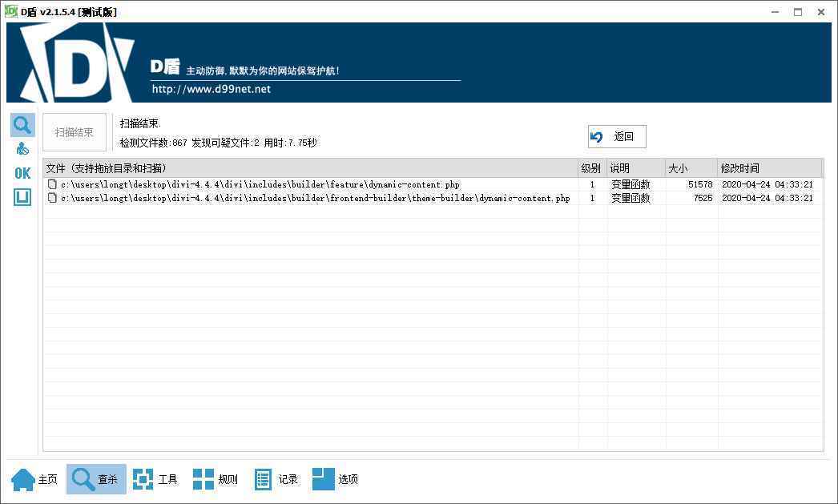Switch to the 查杀 (Scan) tab

(95, 478)
